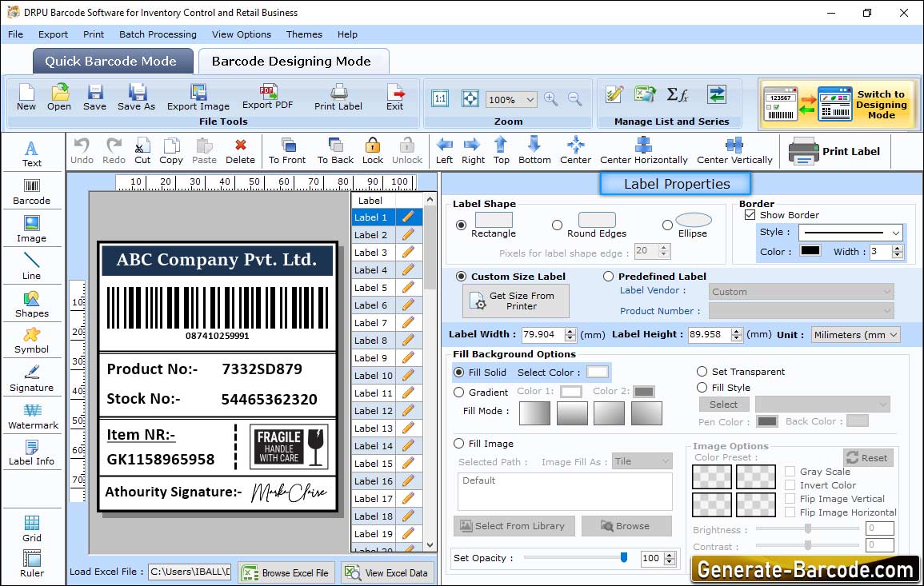
Task: Click the Load Excel File path field
Action: pos(189,572)
